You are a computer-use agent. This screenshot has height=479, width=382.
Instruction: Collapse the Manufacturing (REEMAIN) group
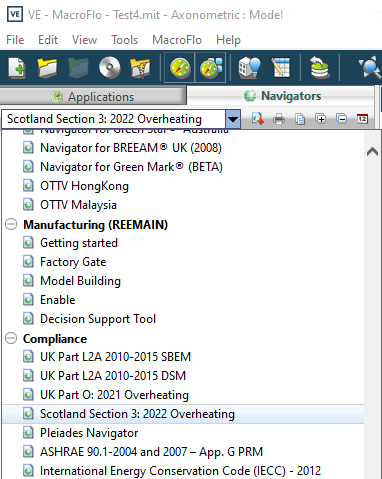[11, 224]
